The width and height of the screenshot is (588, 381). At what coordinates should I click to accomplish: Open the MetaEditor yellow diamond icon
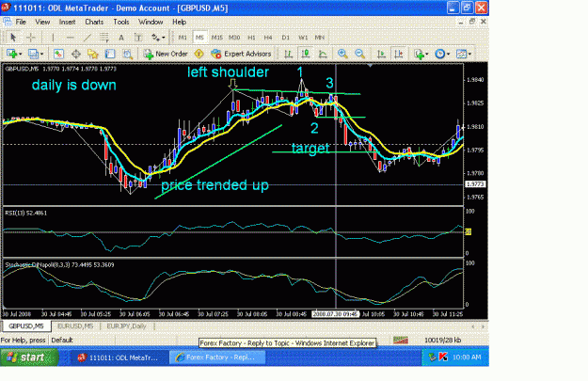point(199,54)
